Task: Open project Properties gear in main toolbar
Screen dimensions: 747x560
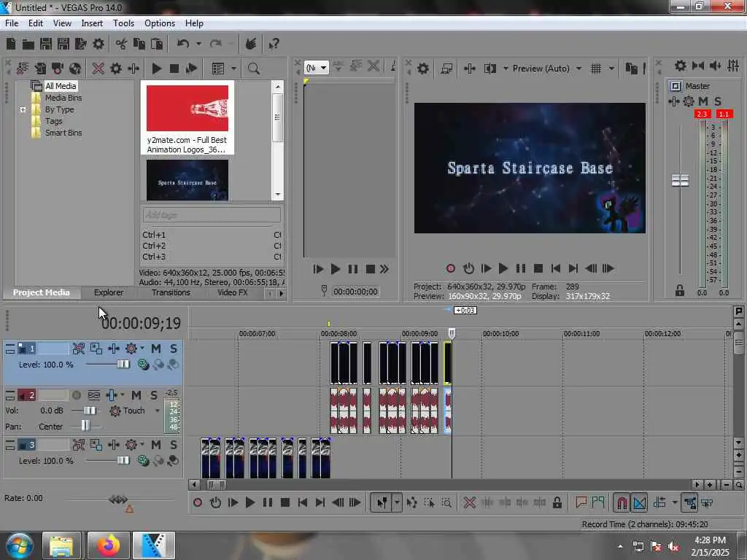Action: click(98, 44)
